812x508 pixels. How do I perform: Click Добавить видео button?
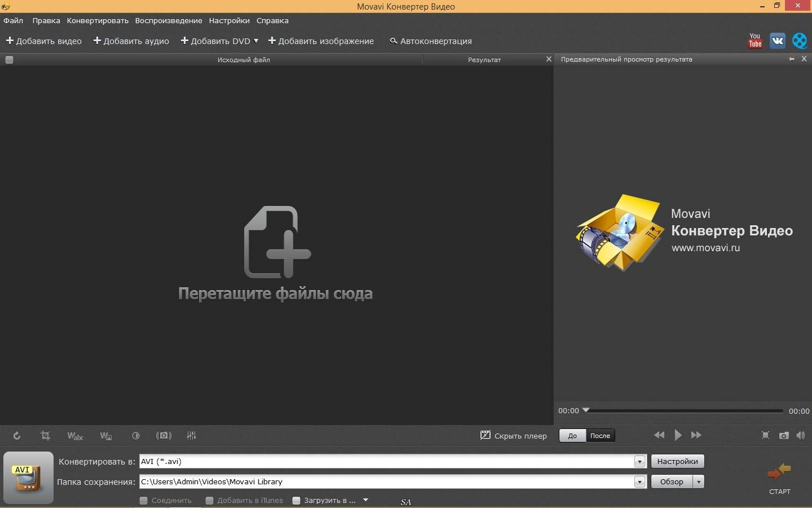tap(43, 41)
